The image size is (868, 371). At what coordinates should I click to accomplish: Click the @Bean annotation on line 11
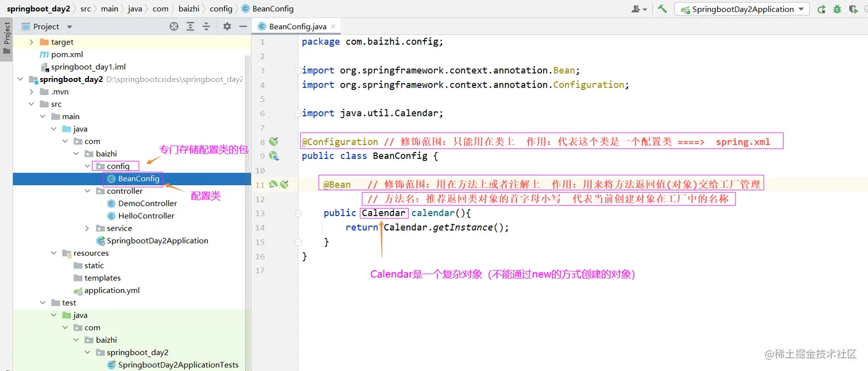coord(337,185)
